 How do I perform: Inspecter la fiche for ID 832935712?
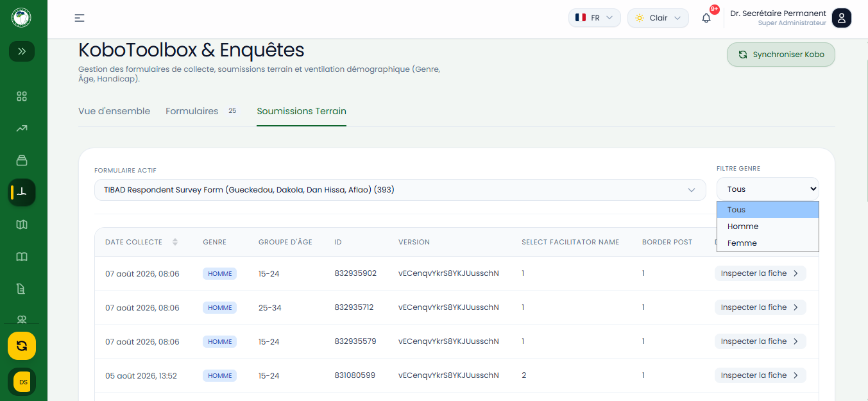[x=760, y=307]
